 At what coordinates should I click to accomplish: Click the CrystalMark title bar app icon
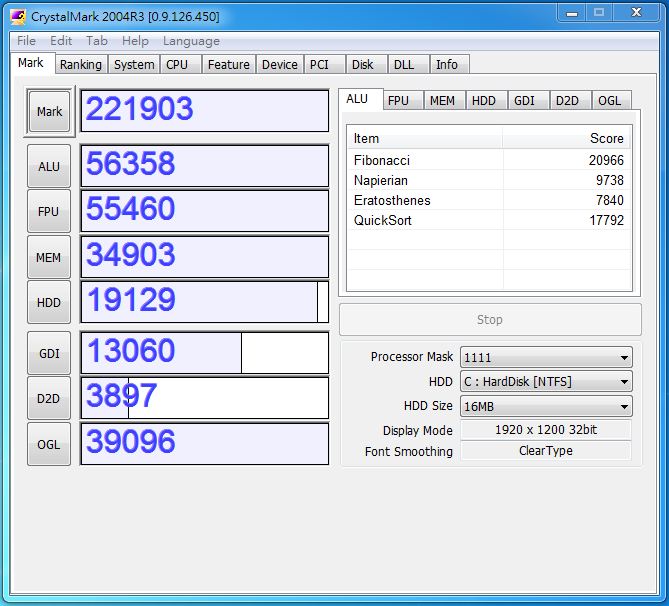pyautogui.click(x=18, y=16)
